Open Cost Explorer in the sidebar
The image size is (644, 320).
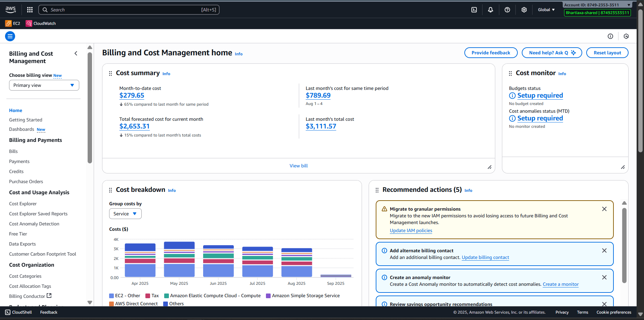tap(23, 204)
